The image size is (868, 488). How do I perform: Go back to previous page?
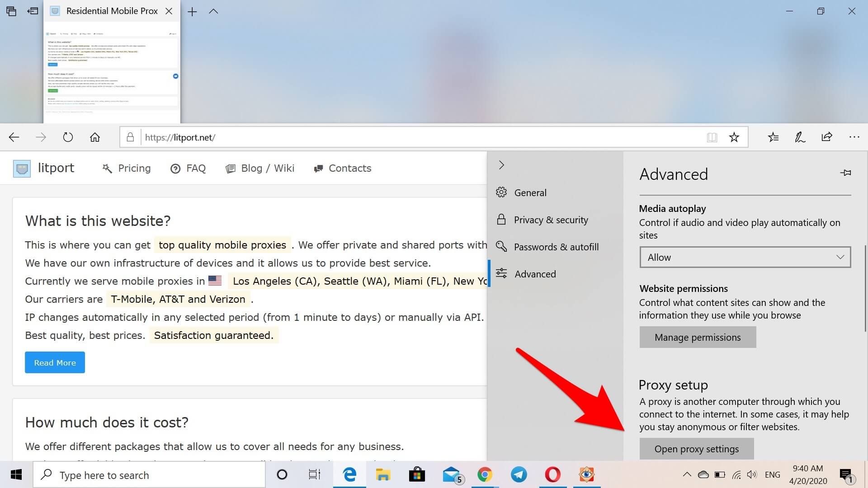tap(14, 137)
